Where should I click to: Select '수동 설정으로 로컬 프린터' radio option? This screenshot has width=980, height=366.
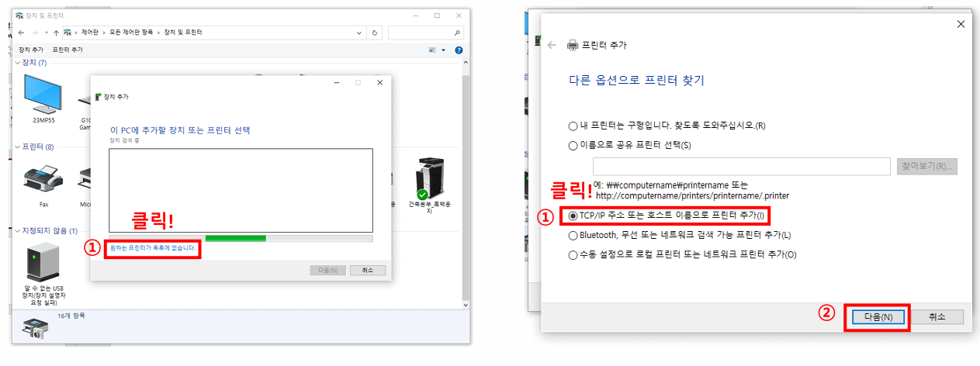[573, 254]
